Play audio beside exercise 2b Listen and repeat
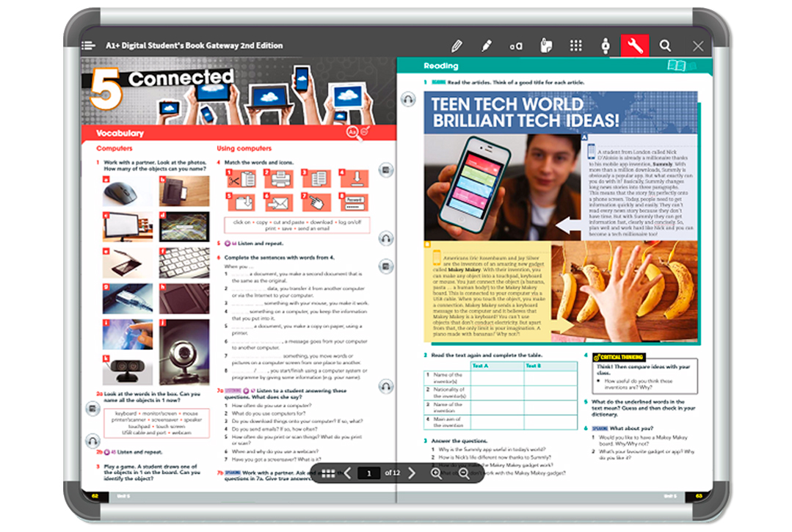 click(x=92, y=441)
